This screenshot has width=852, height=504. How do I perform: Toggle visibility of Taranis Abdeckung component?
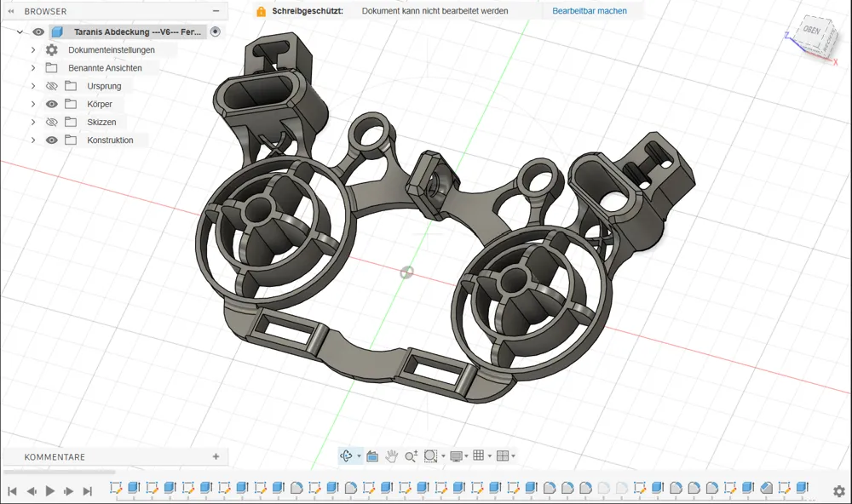(38, 31)
